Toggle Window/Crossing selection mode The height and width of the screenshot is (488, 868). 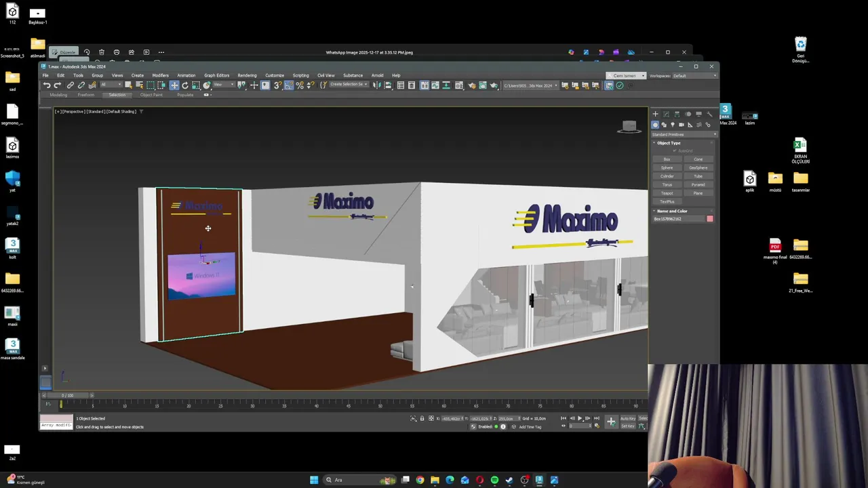(161, 85)
